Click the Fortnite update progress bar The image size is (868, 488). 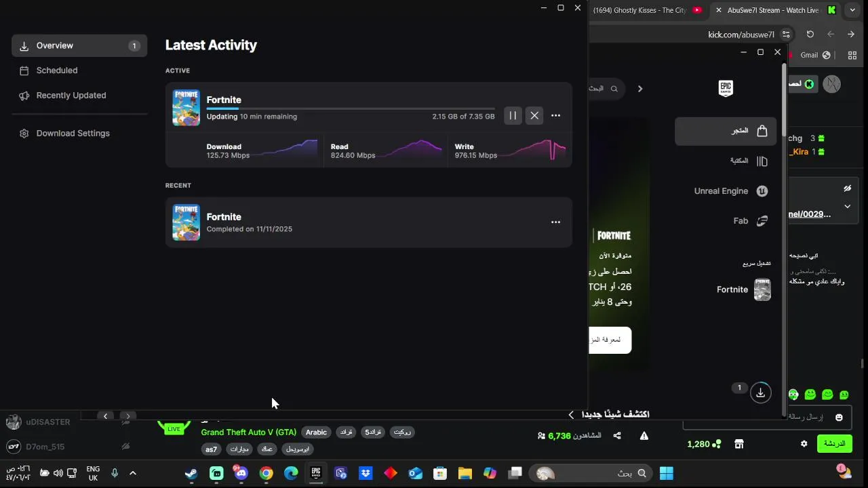coord(351,108)
